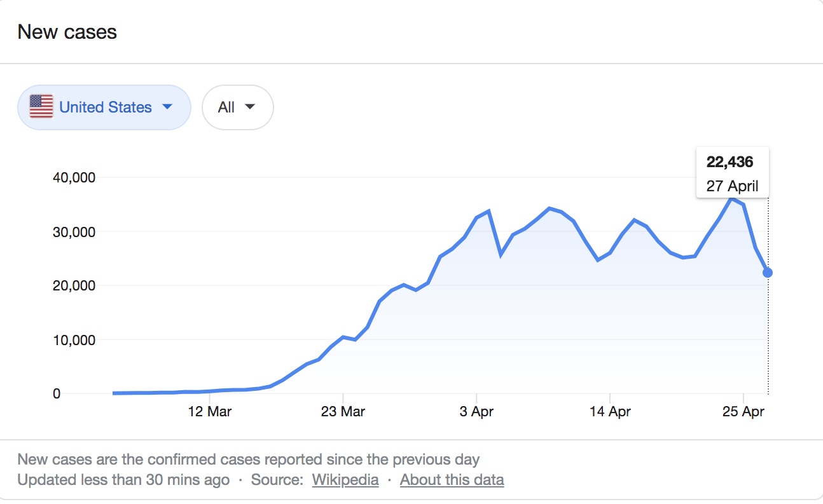This screenshot has width=823, height=504.
Task: Select the 23 Mar x-axis label
Action: tap(343, 412)
